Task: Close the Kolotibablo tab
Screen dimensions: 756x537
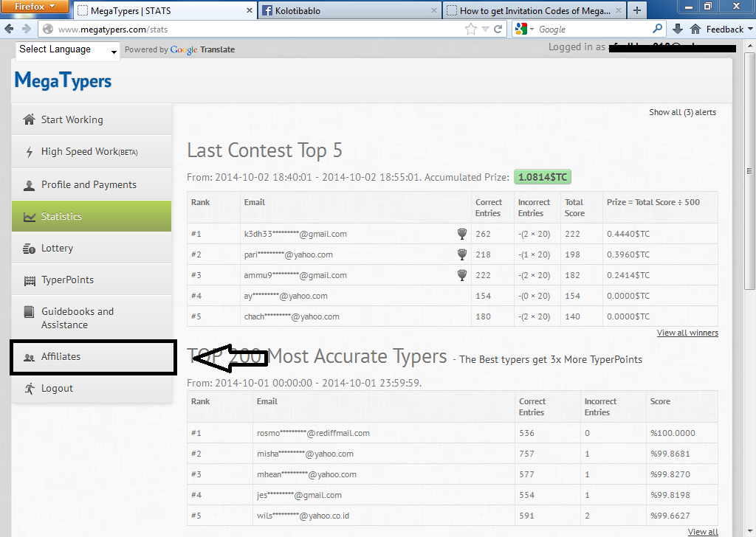Action: coord(433,10)
